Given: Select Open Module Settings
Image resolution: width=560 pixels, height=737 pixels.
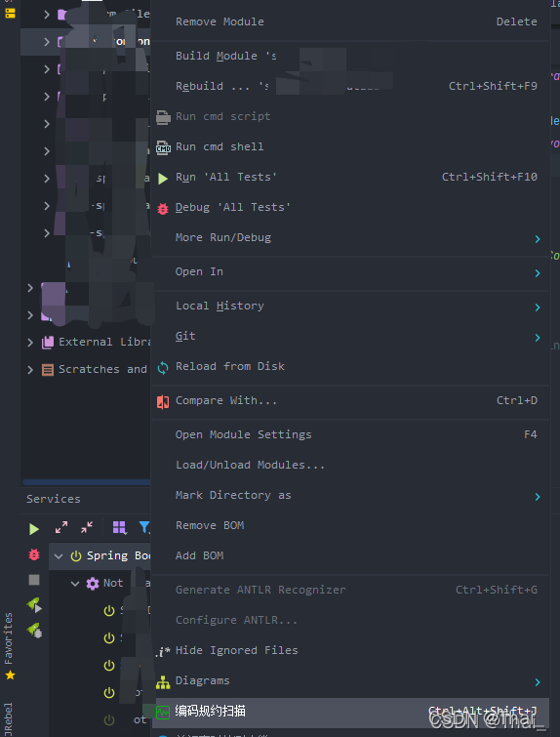Looking at the screenshot, I should tap(350, 434).
